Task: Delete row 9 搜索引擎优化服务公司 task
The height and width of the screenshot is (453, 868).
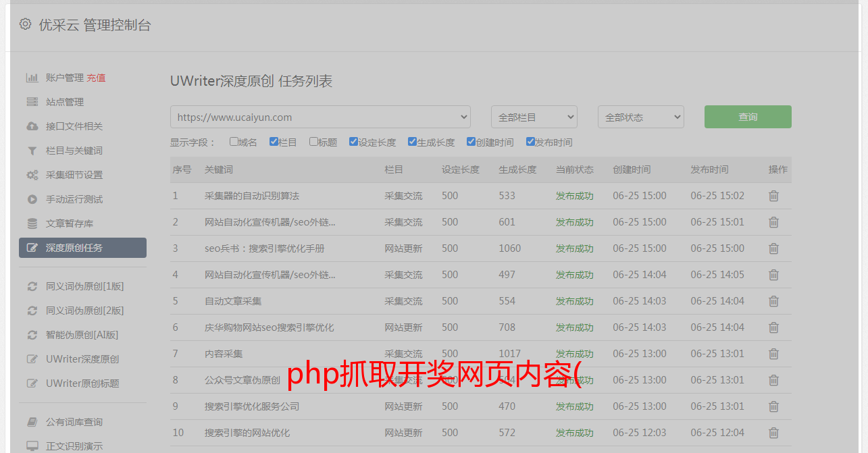Action: 774,406
